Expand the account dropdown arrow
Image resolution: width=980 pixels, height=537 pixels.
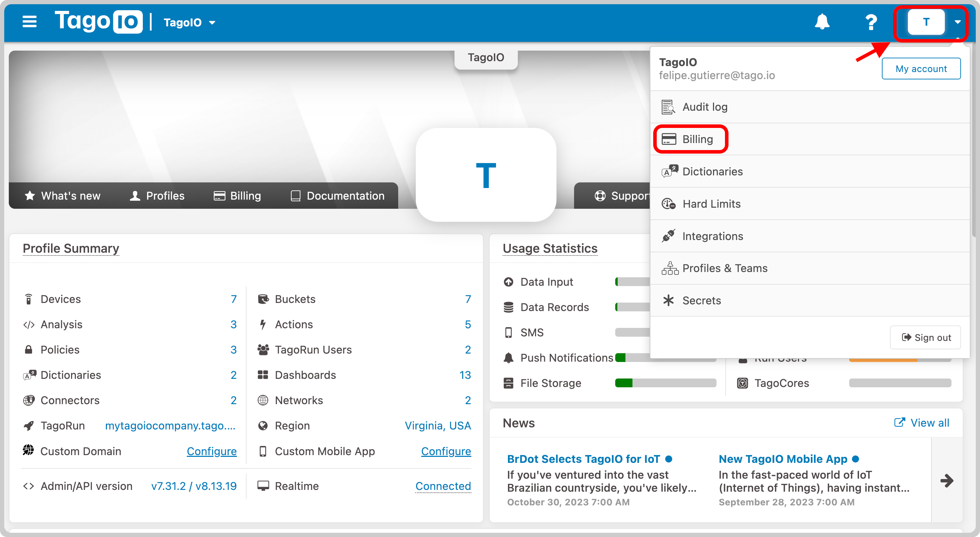point(957,22)
